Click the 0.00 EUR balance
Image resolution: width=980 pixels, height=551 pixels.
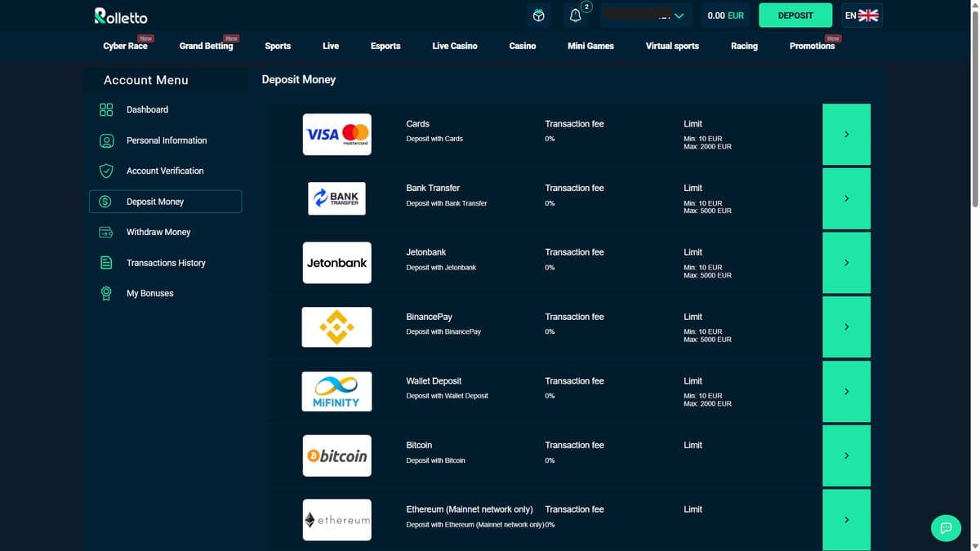click(725, 16)
